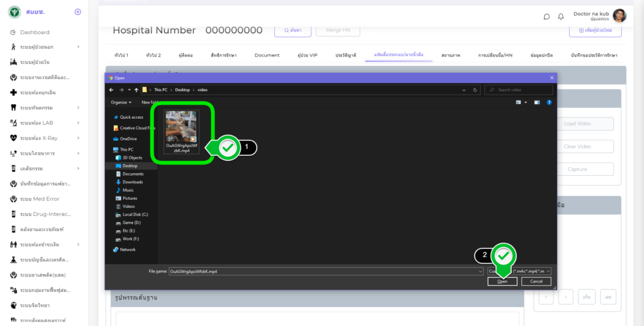Click the back arrow in Open dialog
Viewport: 644px width, 326px height.
[113, 90]
